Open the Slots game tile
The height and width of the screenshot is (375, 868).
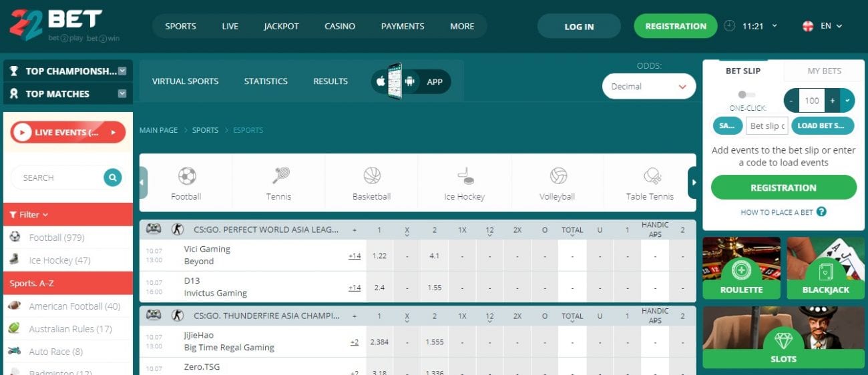click(784, 338)
